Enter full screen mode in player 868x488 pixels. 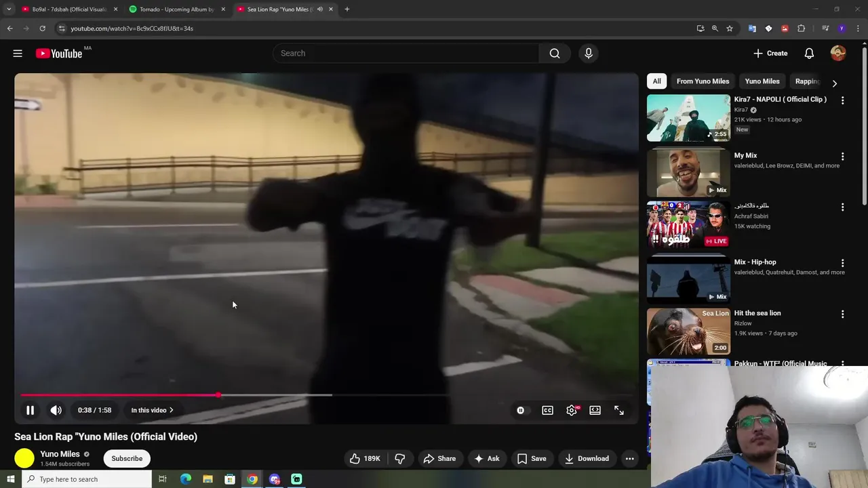point(619,410)
